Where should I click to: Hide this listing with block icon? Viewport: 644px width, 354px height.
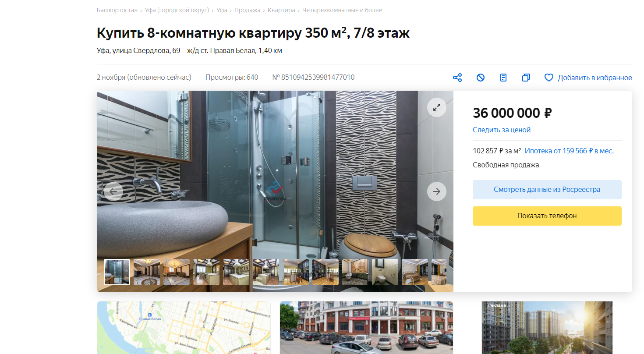coord(481,78)
